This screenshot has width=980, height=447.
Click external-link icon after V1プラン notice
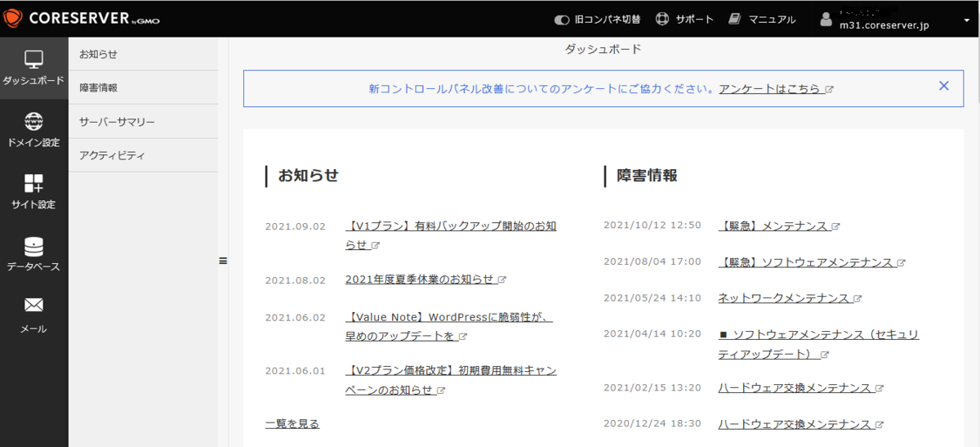tap(376, 245)
